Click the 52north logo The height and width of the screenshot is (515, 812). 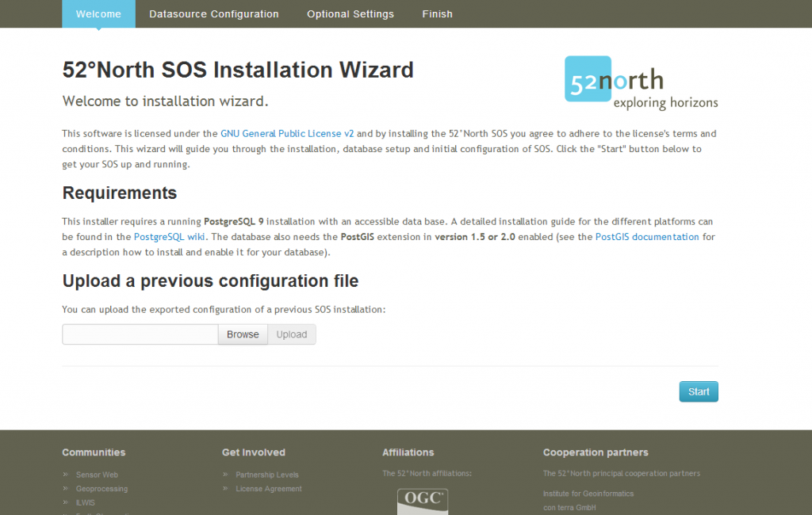(x=641, y=83)
